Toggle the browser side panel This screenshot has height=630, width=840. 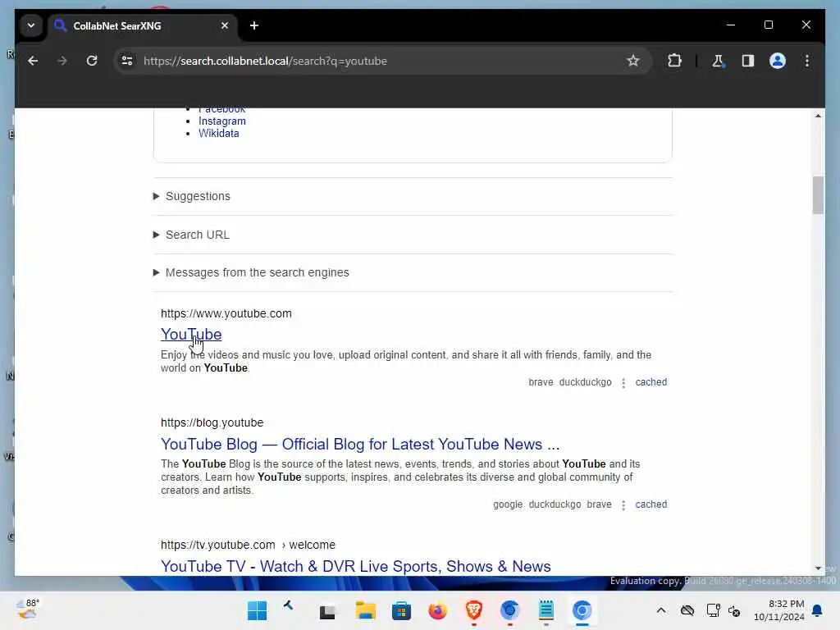coord(748,61)
